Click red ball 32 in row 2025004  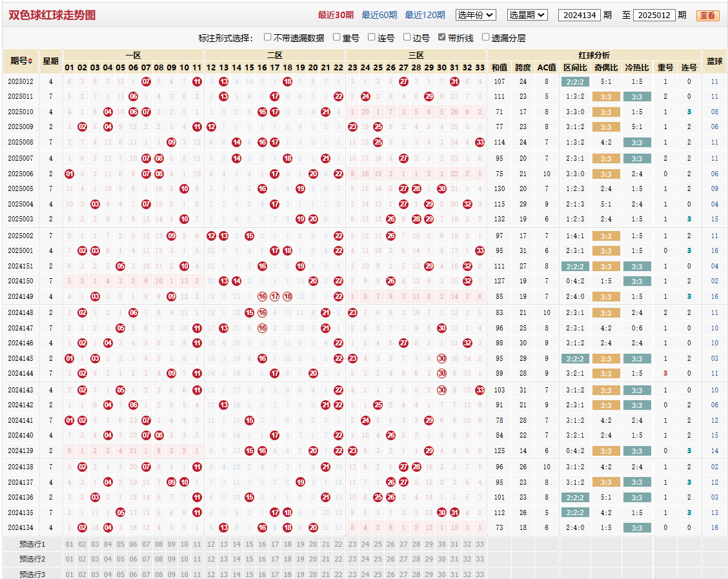467,205
